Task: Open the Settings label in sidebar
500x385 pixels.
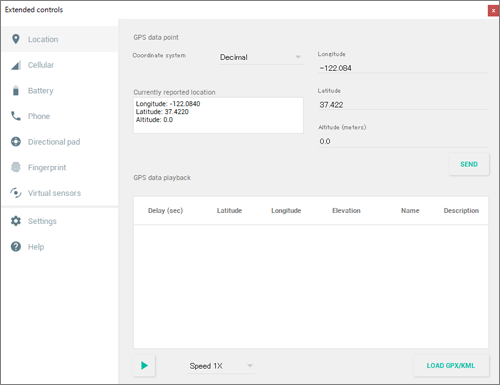Action: coord(42,221)
